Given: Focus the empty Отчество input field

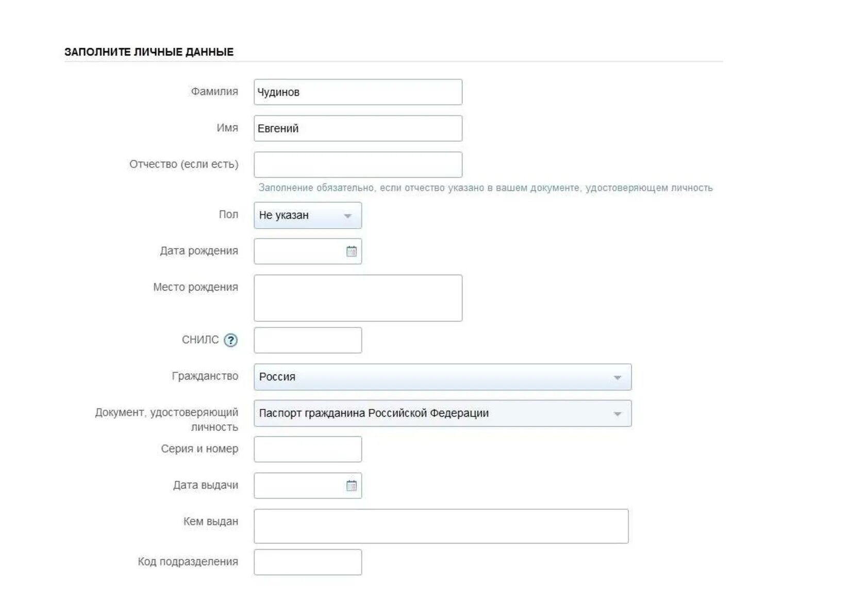Looking at the screenshot, I should click(x=358, y=165).
